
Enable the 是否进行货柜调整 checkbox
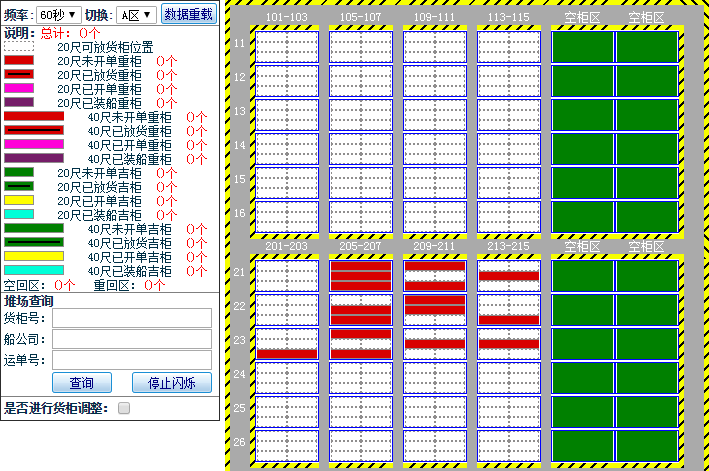click(124, 408)
